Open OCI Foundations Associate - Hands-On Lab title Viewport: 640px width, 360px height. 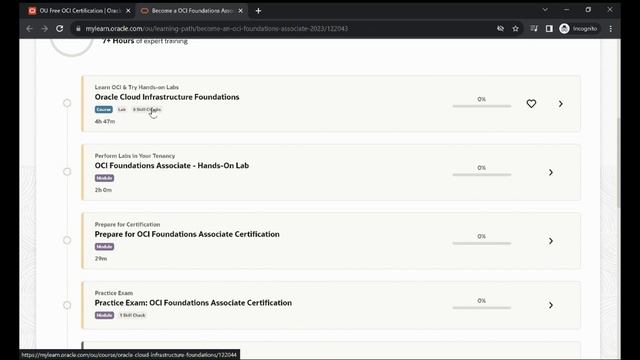(x=172, y=166)
